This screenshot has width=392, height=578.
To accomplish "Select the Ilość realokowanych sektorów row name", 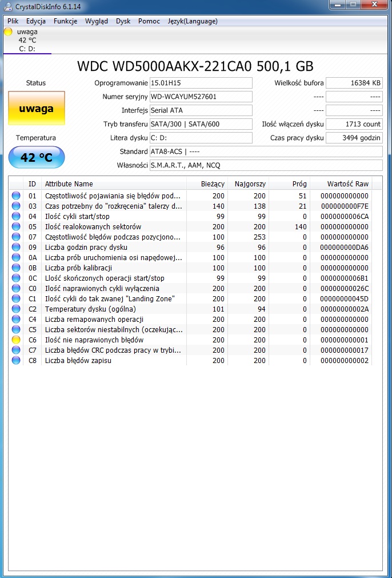I will [x=93, y=227].
